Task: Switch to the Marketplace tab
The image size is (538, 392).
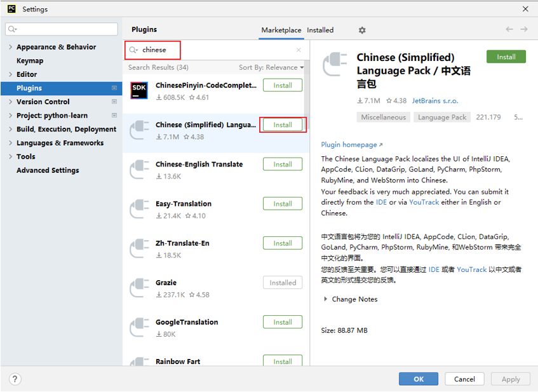Action: tap(281, 30)
